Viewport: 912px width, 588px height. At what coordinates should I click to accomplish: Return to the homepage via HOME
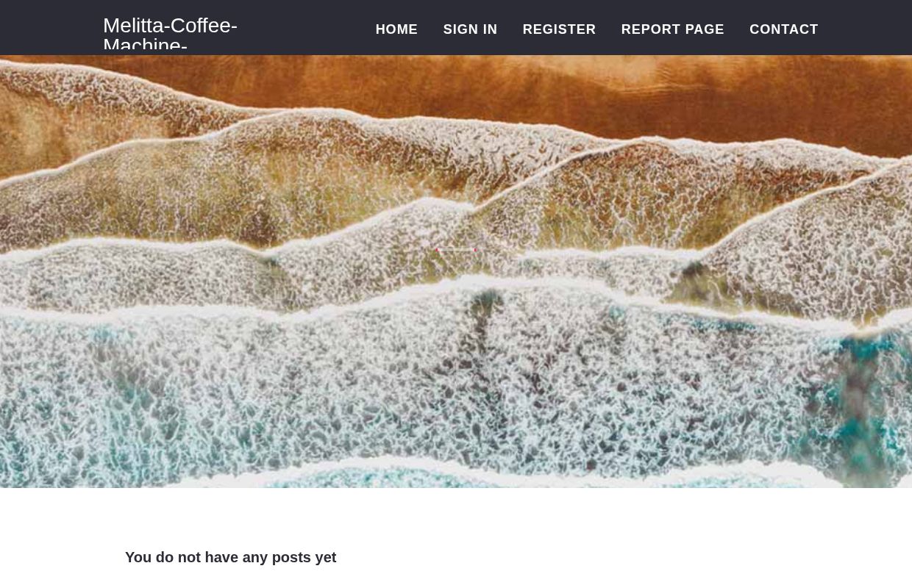click(x=396, y=29)
